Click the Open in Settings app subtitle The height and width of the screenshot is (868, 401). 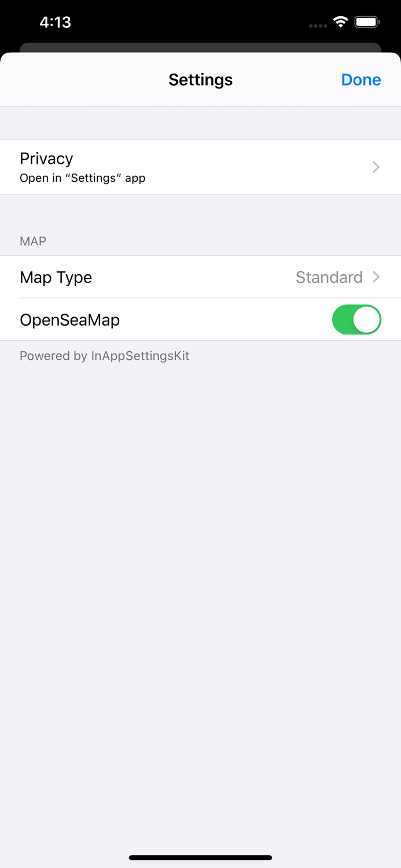(82, 178)
